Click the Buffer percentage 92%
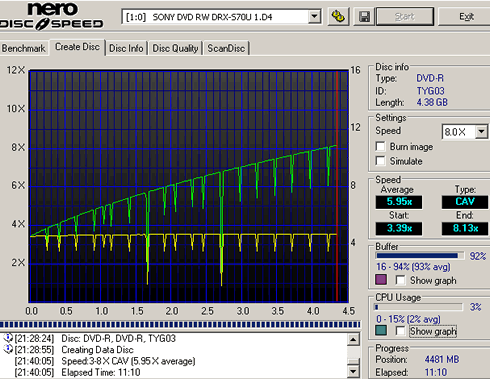490x379 pixels. point(478,256)
